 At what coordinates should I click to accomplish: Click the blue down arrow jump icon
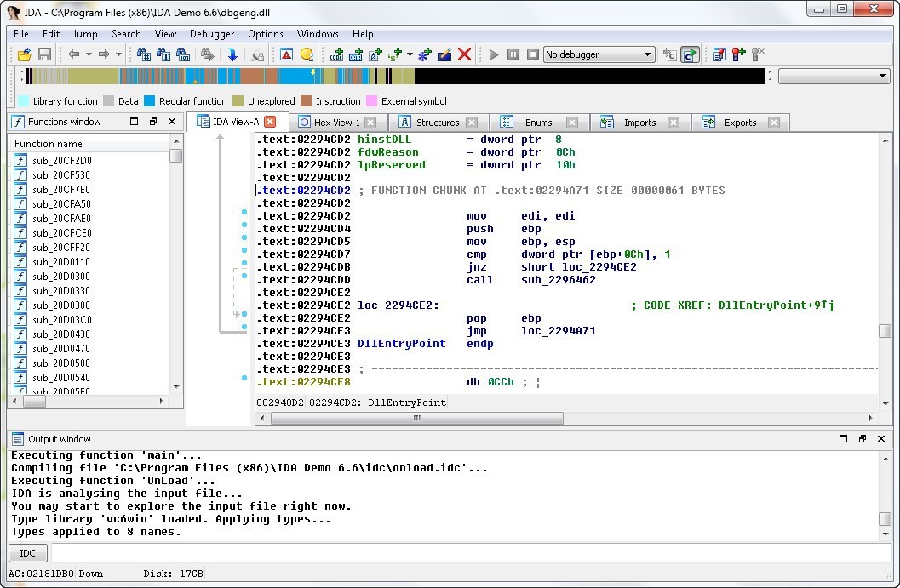coord(232,54)
